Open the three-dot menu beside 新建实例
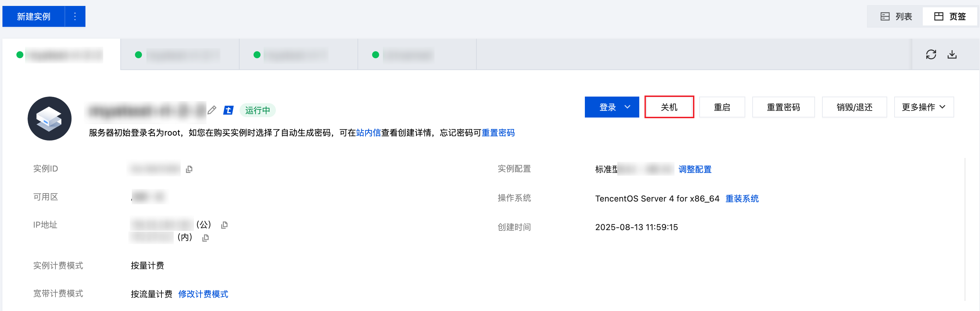980x311 pixels. [75, 16]
